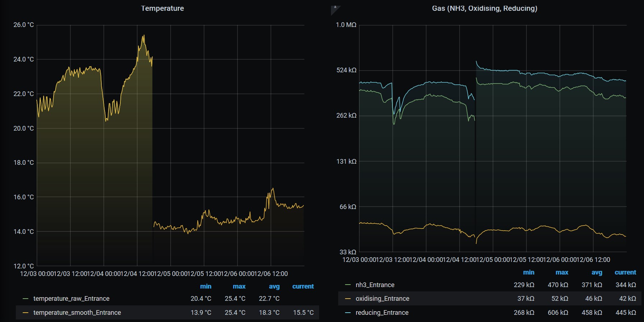Sort Gas legend by max column
The height and width of the screenshot is (322, 644).
tap(562, 272)
